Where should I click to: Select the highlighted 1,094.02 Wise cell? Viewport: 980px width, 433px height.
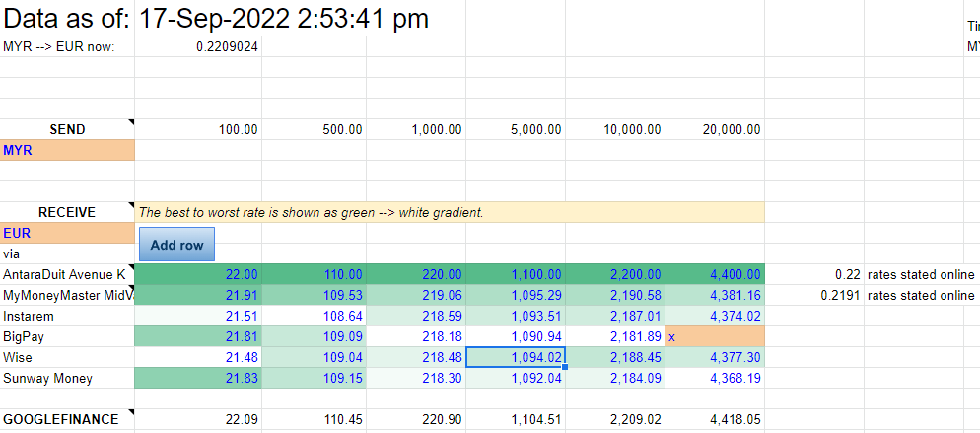click(516, 357)
